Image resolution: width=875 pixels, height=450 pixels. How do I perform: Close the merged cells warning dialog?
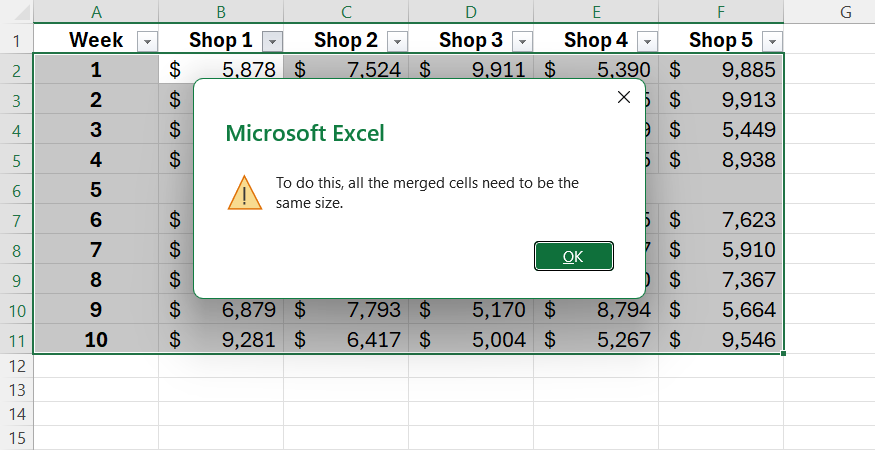click(x=624, y=97)
